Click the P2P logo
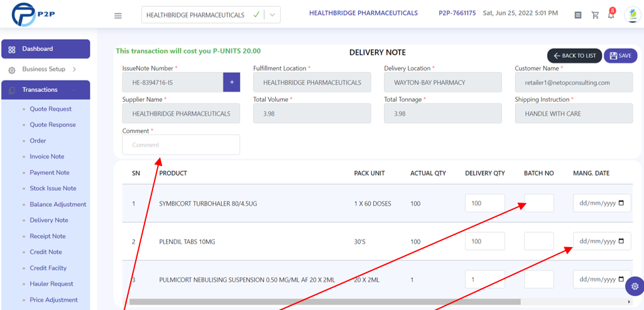 (x=34, y=14)
